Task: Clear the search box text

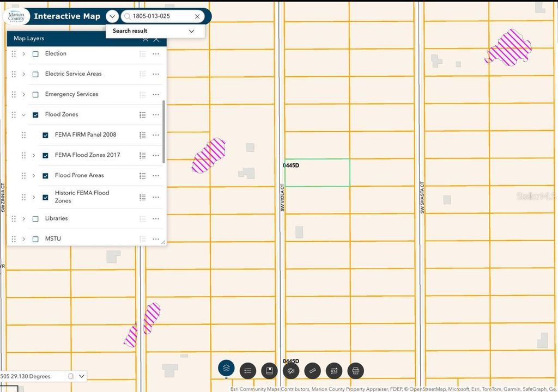Action: tap(197, 17)
